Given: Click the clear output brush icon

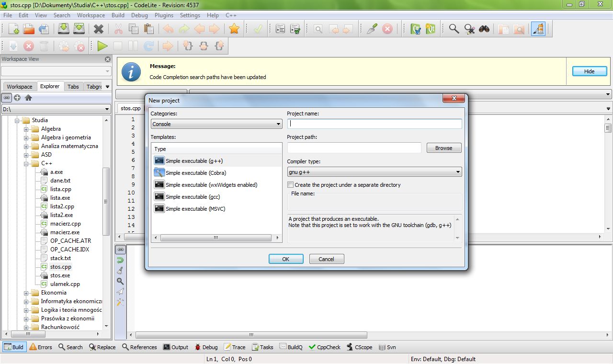Looking at the screenshot, I should pyautogui.click(x=120, y=271).
